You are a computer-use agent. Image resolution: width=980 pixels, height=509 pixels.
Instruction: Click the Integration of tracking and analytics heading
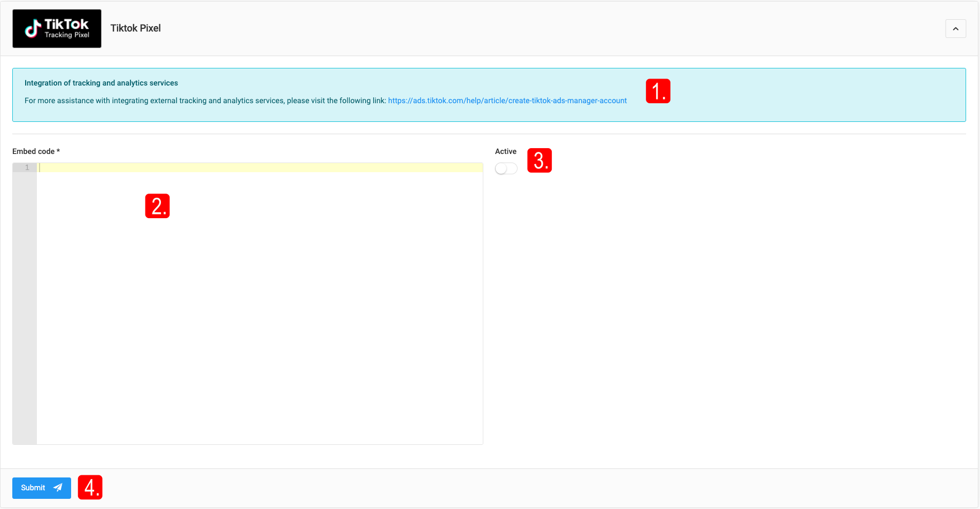tap(101, 83)
